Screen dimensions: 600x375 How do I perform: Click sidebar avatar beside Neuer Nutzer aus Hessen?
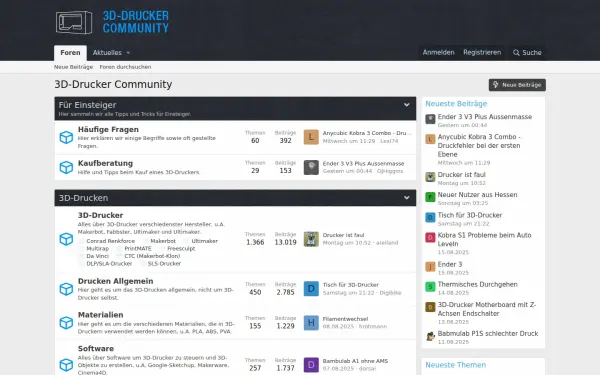click(430, 197)
